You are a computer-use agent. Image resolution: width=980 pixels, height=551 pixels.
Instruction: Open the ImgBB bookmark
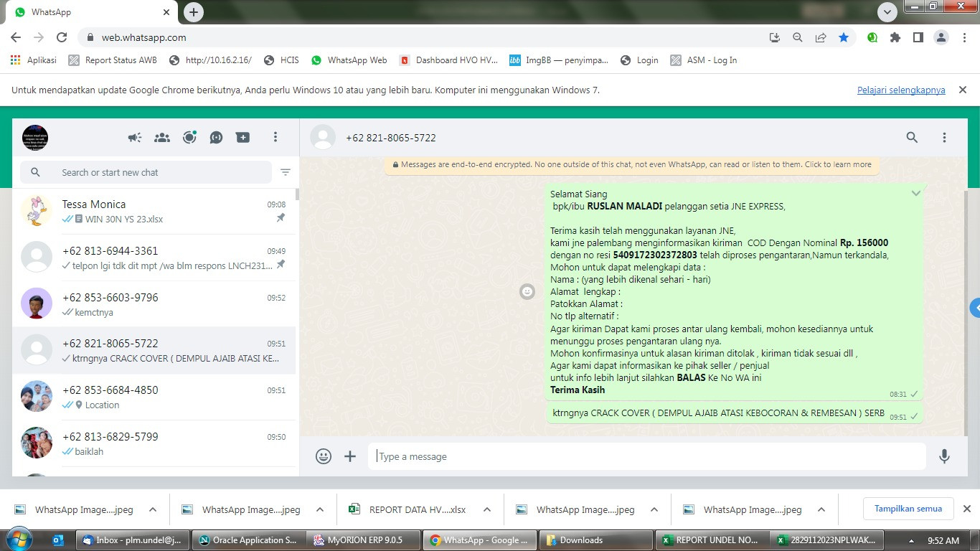[559, 60]
